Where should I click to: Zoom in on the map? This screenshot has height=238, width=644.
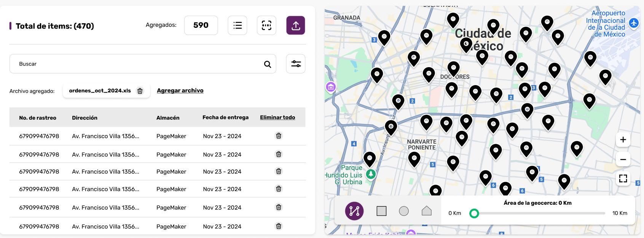623,140
